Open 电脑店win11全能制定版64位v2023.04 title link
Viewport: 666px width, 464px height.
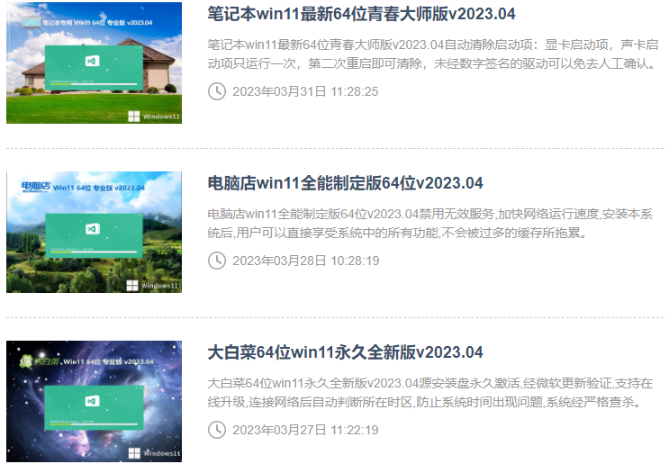coord(345,183)
